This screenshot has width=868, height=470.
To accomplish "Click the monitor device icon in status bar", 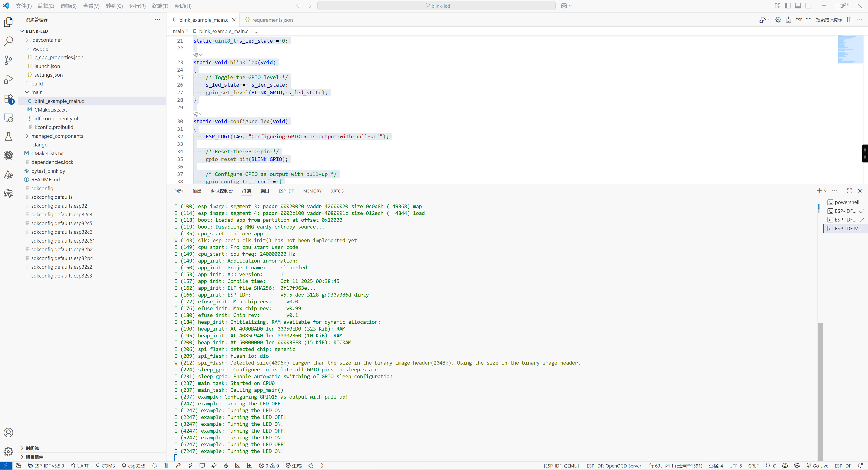I will pyautogui.click(x=202, y=465).
